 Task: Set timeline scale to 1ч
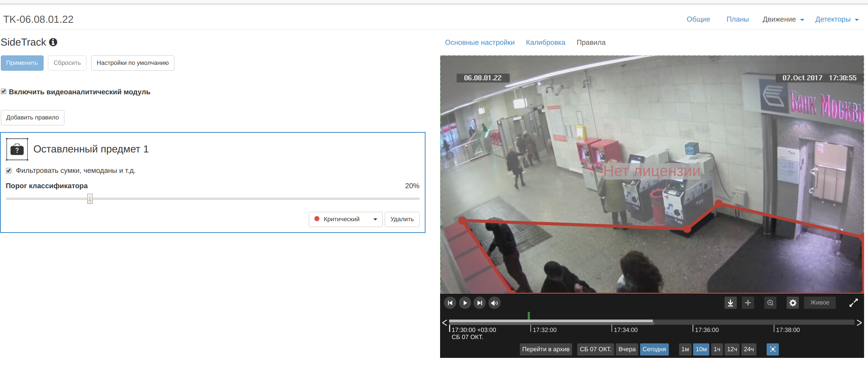717,349
